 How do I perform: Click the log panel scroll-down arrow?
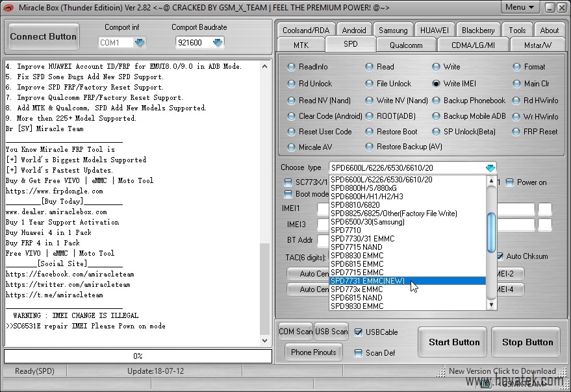[x=265, y=341]
